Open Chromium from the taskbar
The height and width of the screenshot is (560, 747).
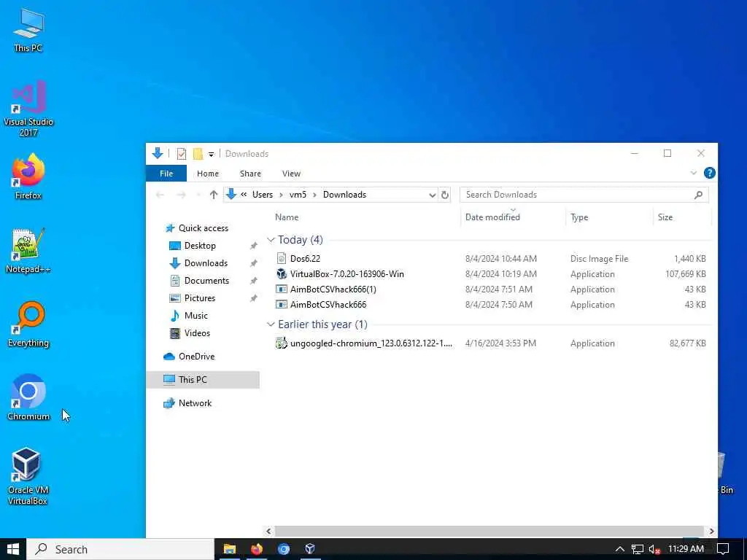coord(284,550)
